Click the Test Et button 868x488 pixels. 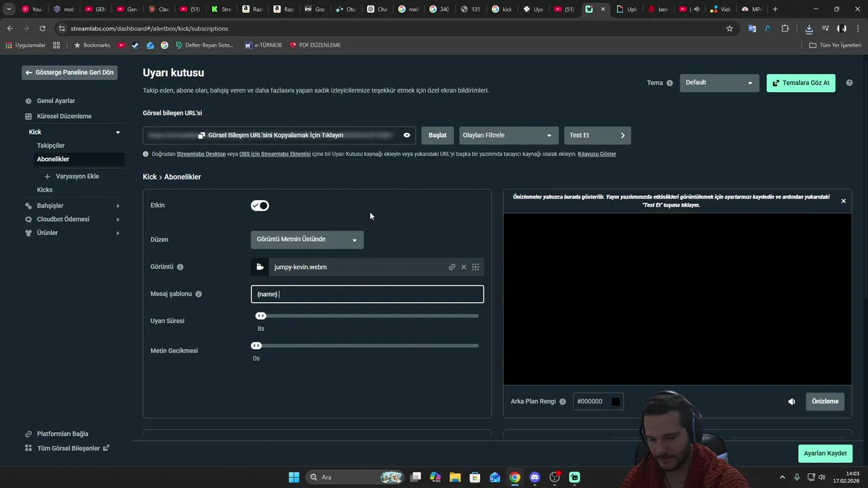pos(597,136)
